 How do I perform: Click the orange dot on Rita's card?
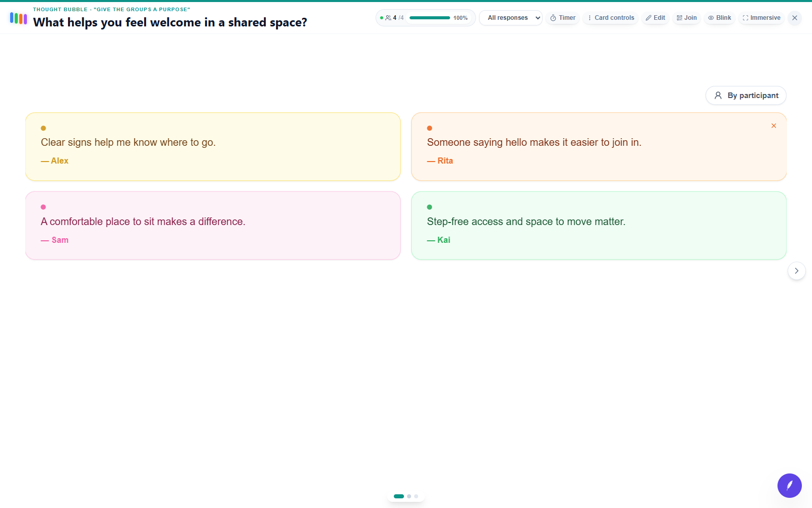429,128
